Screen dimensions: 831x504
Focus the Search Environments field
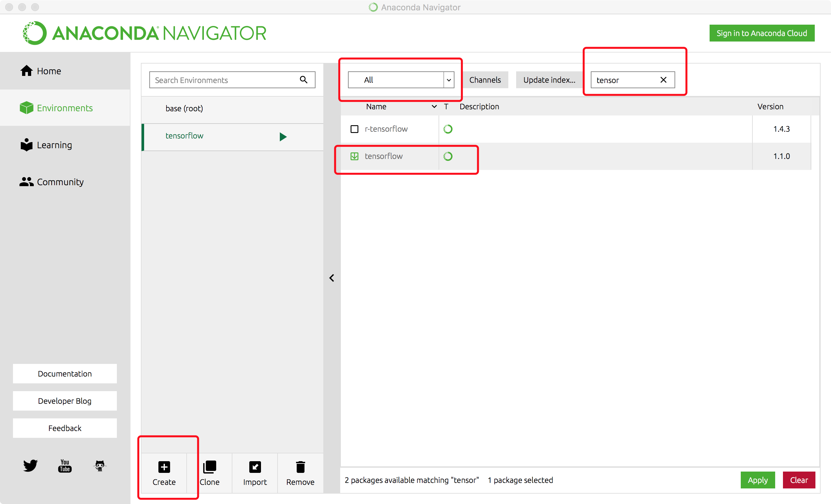coord(232,80)
